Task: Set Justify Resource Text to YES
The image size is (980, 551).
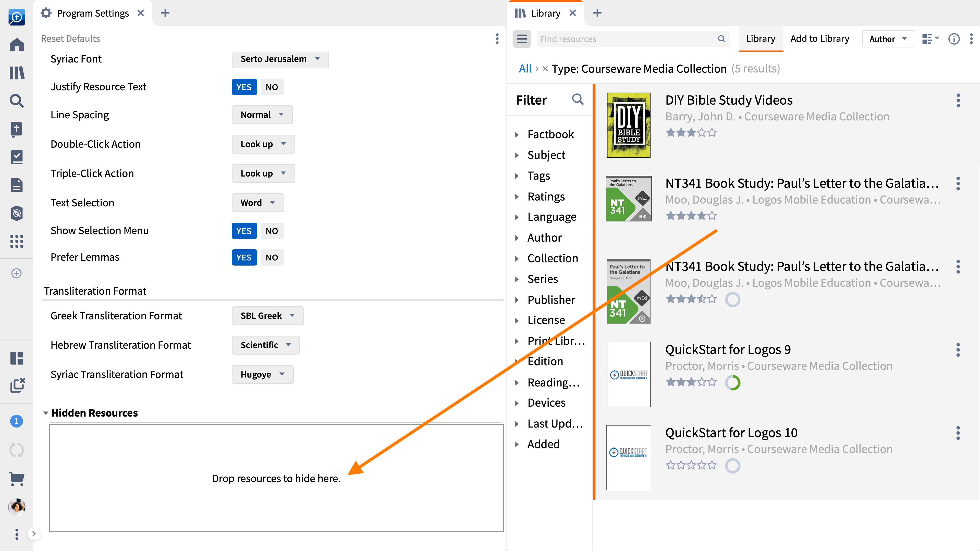Action: (244, 87)
